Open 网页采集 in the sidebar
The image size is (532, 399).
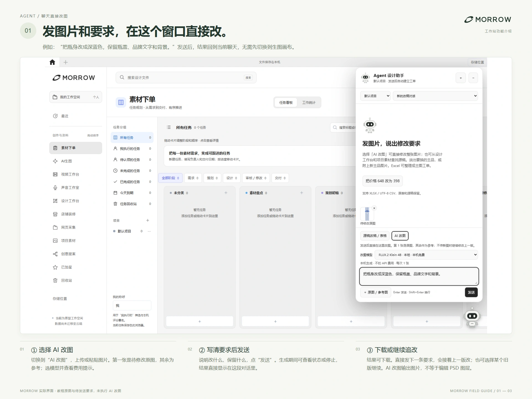76,227
